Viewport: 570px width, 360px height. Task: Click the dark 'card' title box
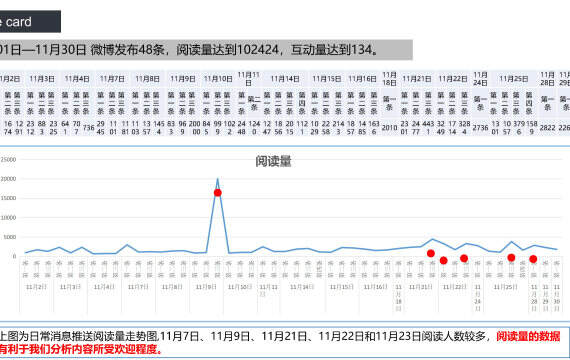pyautogui.click(x=30, y=22)
